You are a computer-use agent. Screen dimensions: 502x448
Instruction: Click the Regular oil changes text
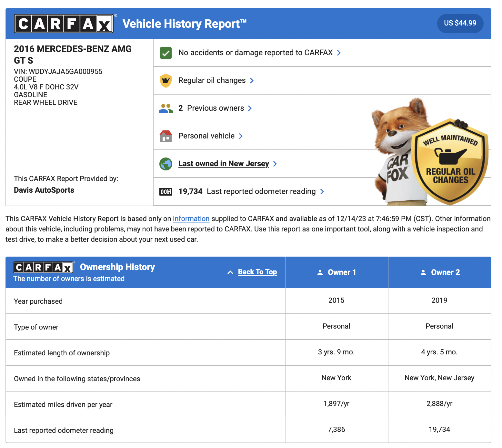click(212, 80)
